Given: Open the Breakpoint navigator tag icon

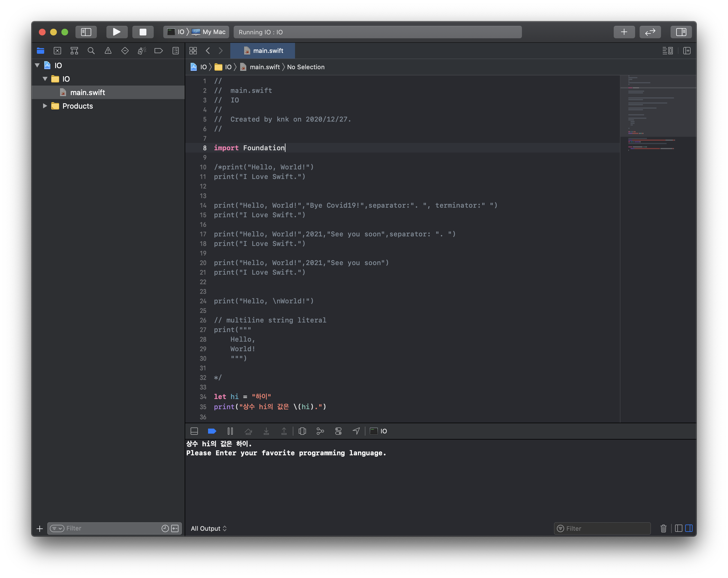Looking at the screenshot, I should pos(159,51).
